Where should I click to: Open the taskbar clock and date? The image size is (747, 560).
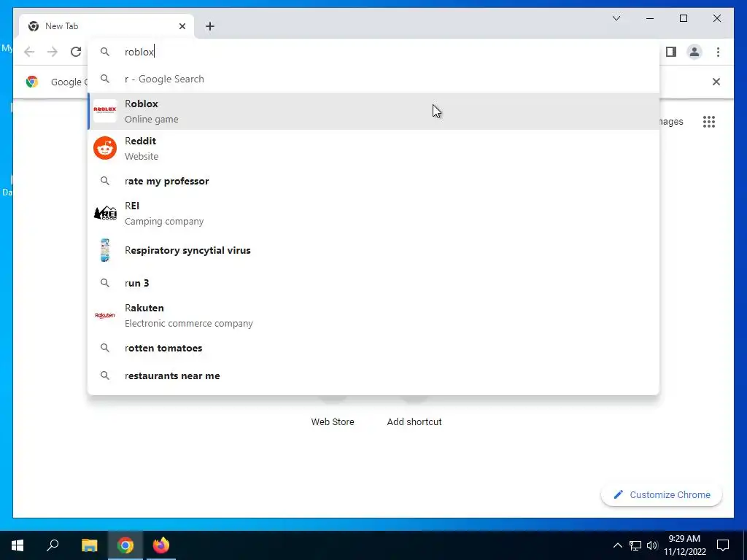(x=684, y=545)
